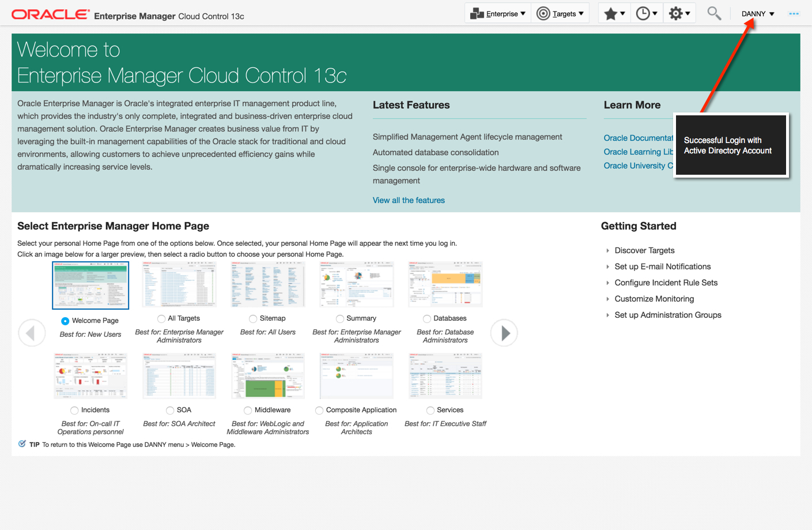Screen dimensions: 812x530
Task: Preview the SOA thumbnail
Action: pos(179,376)
